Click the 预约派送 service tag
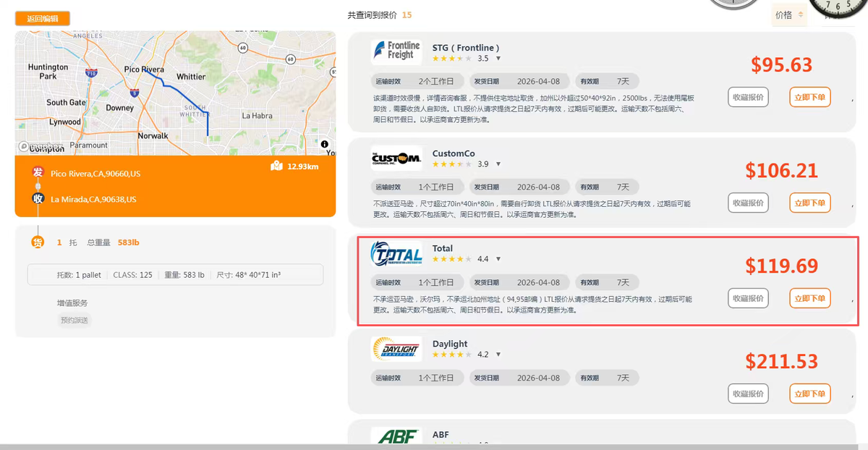 (75, 320)
